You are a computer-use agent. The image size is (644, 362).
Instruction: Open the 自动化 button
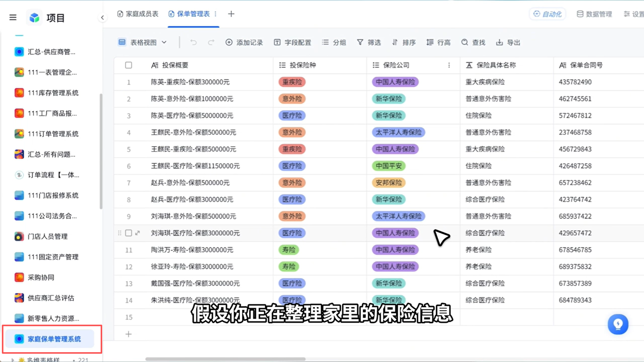pos(547,14)
